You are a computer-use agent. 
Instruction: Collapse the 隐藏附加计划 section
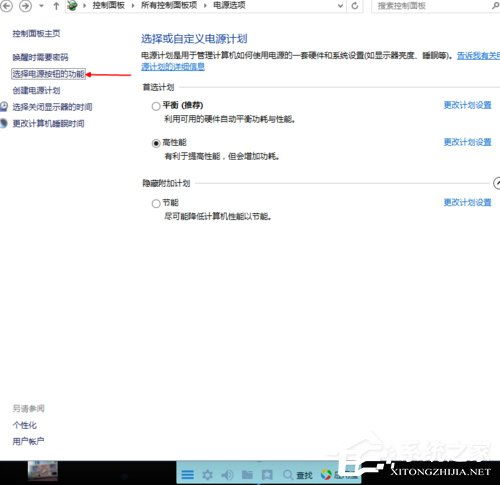click(497, 183)
